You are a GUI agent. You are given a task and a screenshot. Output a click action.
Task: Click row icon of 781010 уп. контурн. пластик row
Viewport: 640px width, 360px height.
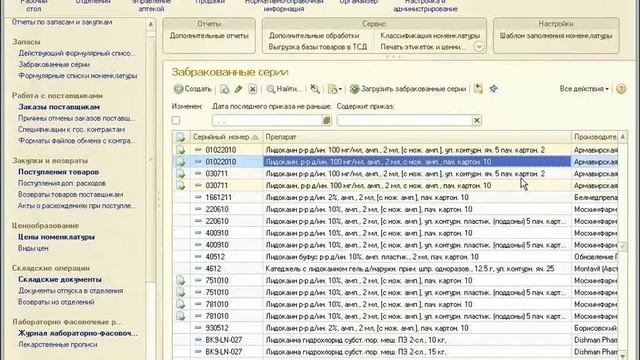pyautogui.click(x=180, y=316)
